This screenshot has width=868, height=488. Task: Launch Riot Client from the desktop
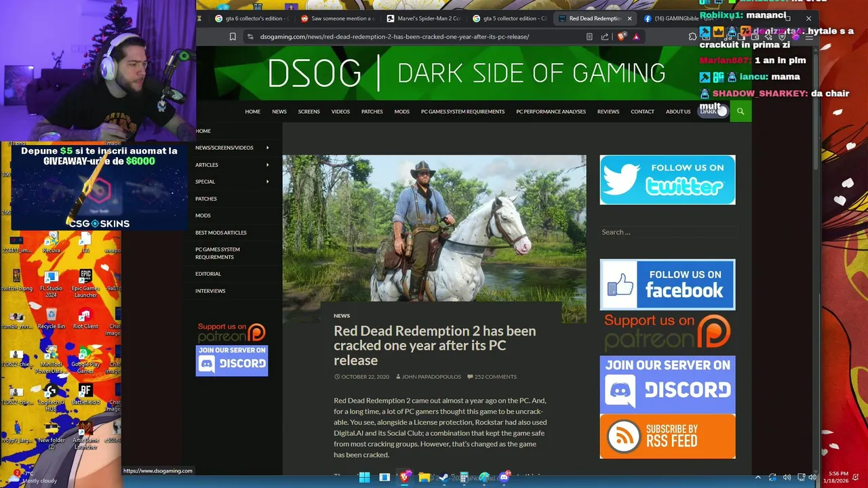point(85,319)
